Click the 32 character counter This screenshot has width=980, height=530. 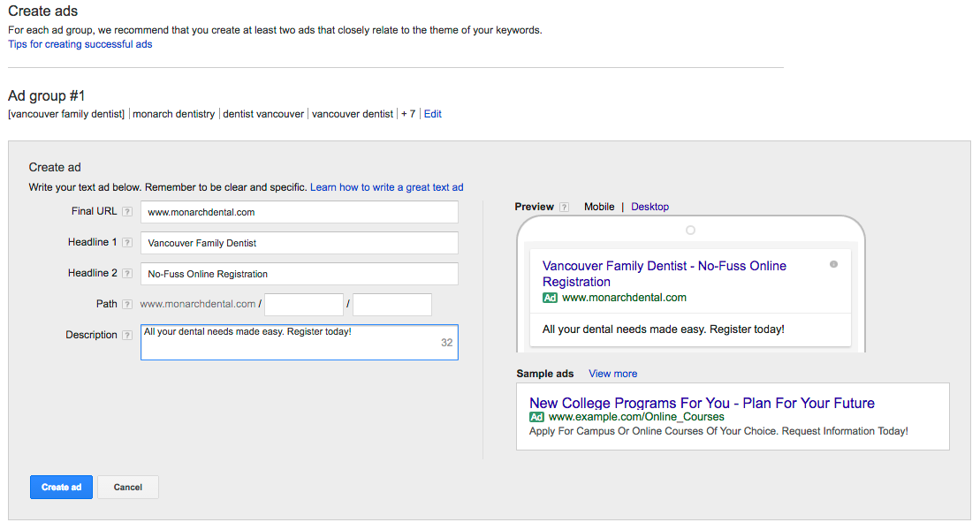447,343
